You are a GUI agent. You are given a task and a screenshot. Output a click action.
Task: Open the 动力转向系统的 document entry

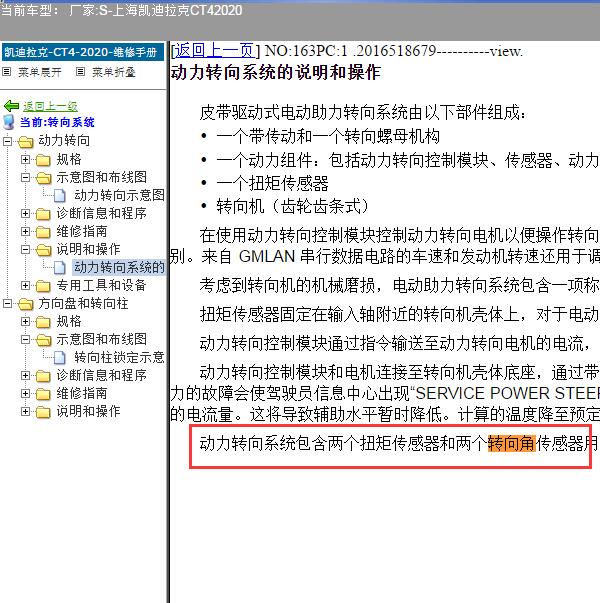[x=120, y=267]
